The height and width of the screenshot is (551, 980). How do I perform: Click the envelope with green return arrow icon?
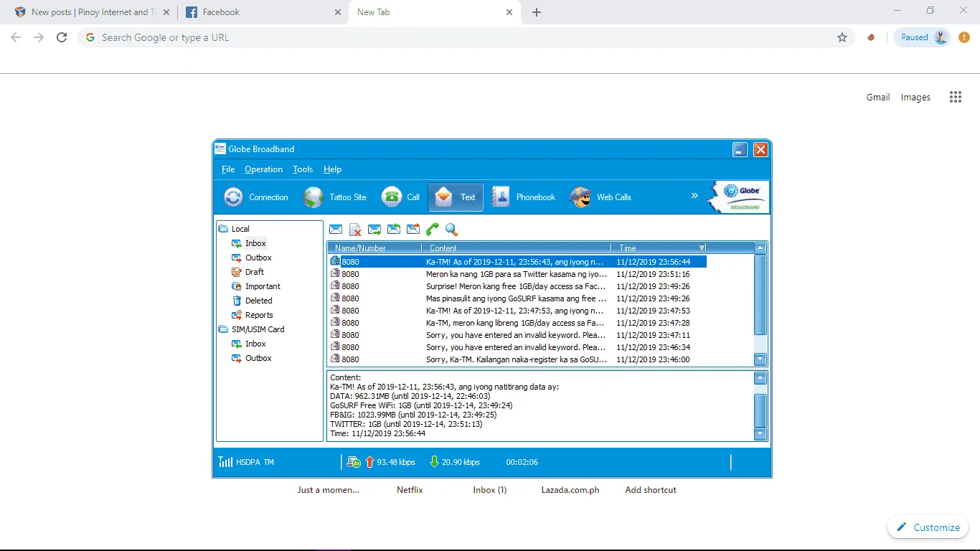[x=394, y=230]
